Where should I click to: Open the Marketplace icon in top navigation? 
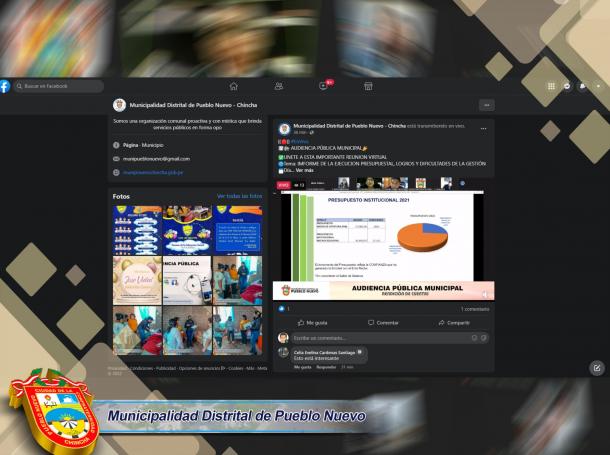pyautogui.click(x=368, y=86)
